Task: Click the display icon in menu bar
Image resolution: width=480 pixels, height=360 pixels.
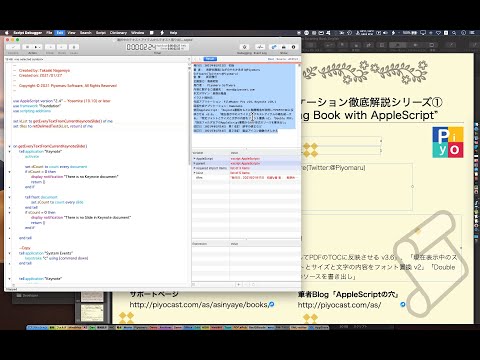Action: 423,33
